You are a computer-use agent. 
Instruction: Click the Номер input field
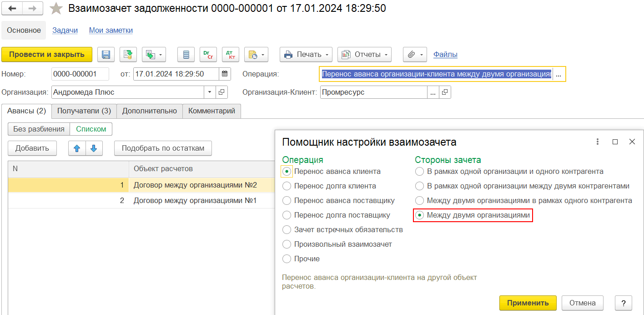click(x=80, y=74)
